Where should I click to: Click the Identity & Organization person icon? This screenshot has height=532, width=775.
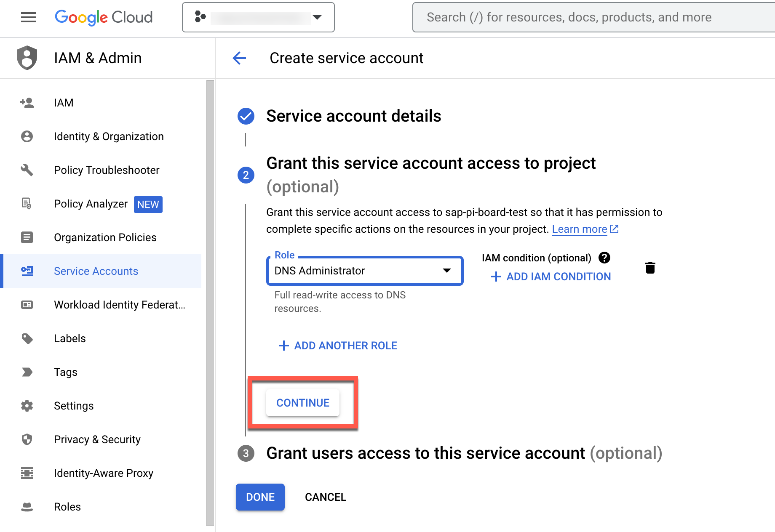(x=27, y=136)
